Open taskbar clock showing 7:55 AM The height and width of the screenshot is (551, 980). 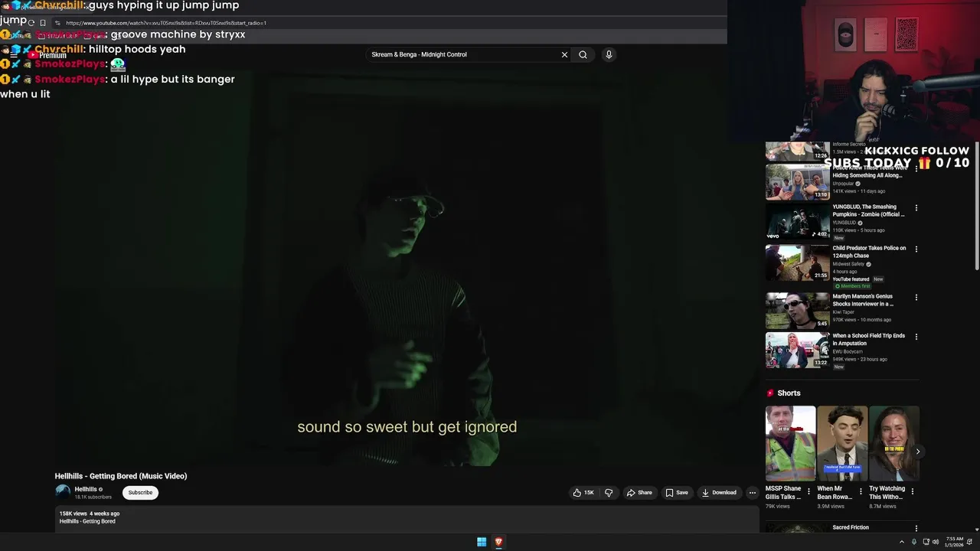tap(955, 542)
